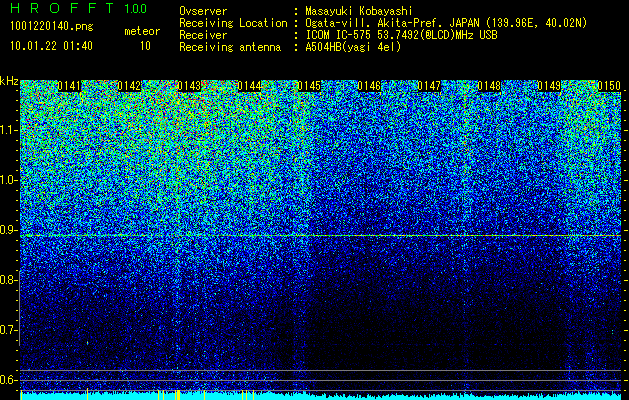Click the HROFFT program title
This screenshot has width=629, height=400.
point(62,8)
